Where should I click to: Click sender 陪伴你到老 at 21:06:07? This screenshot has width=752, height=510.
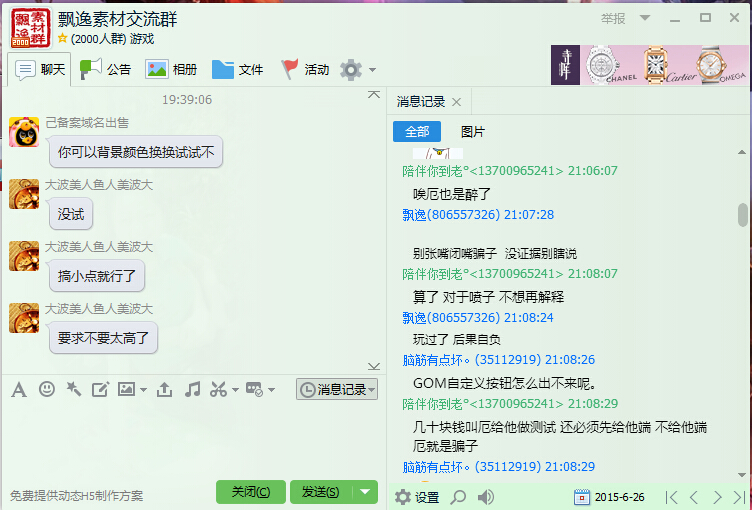pos(510,171)
